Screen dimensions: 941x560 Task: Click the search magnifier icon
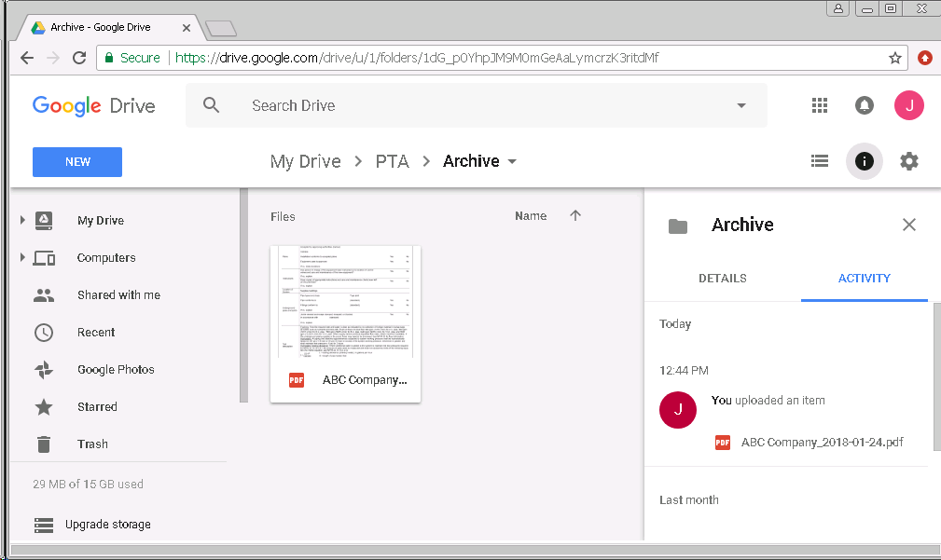pos(211,105)
